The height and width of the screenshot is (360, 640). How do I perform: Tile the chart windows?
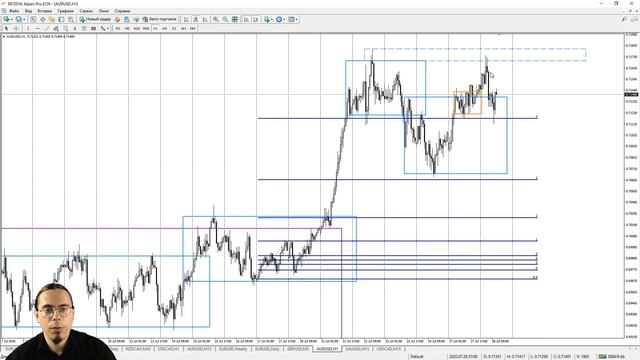pos(235,19)
